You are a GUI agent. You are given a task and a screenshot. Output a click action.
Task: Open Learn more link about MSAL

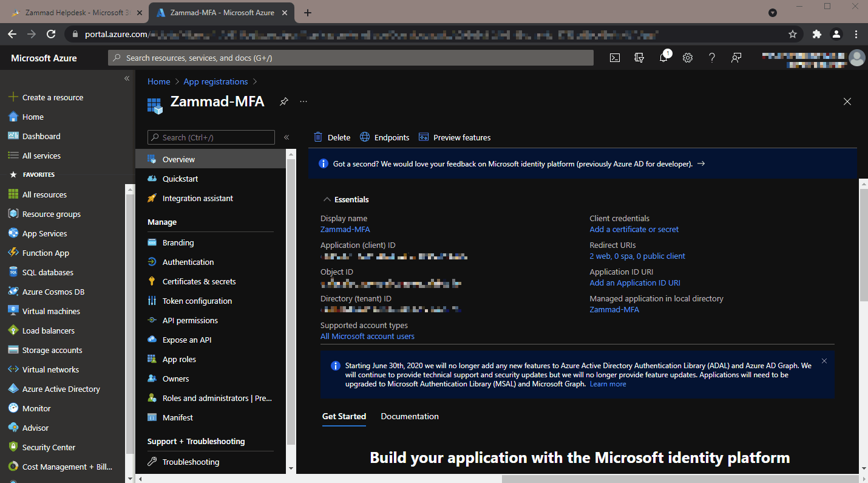click(608, 384)
